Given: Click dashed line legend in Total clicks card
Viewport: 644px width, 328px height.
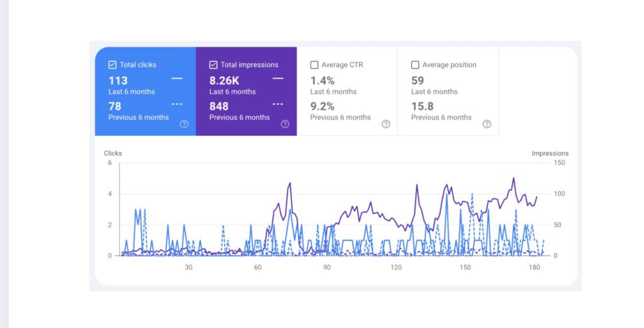Looking at the screenshot, I should point(177,105).
